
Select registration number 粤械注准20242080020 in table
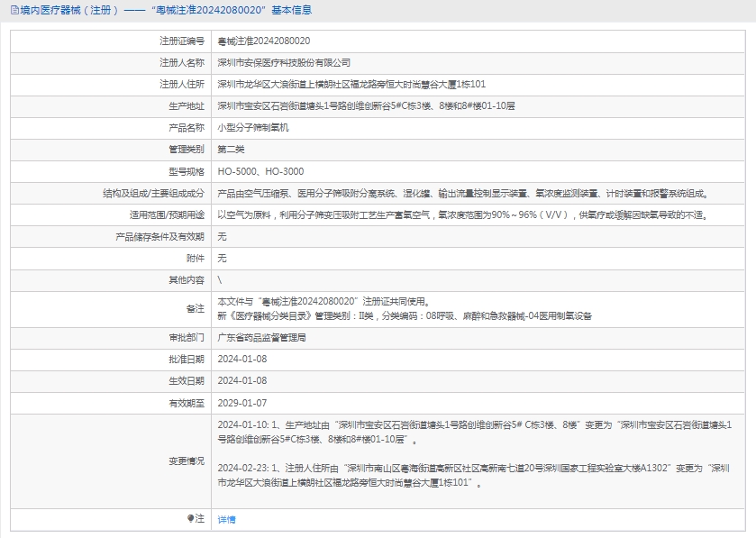[x=264, y=41]
